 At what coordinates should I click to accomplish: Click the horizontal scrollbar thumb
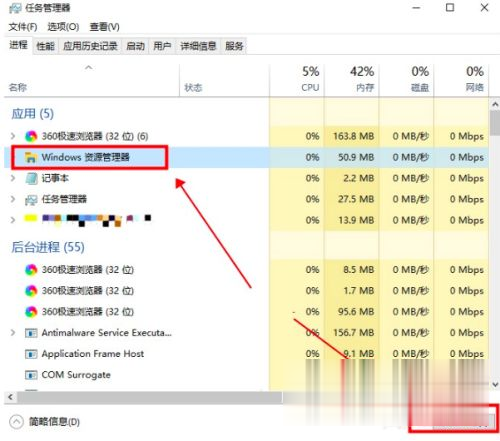click(x=150, y=397)
